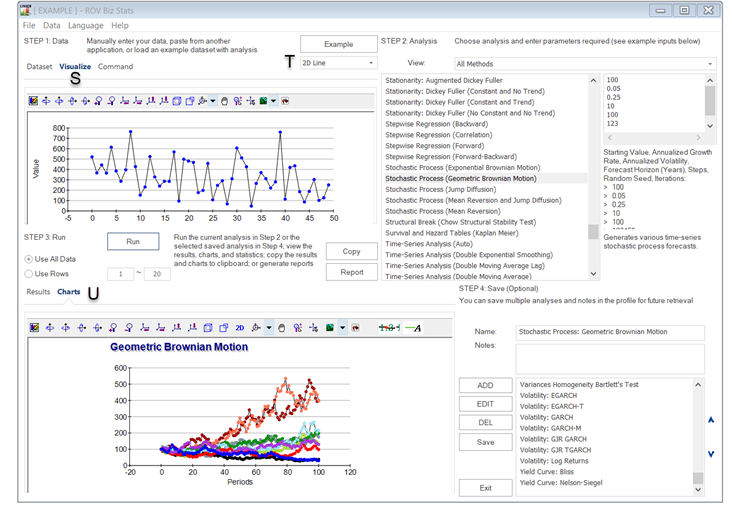Click the rightmost 'A' text icon in lower toolbar
The height and width of the screenshot is (512, 732).
click(412, 327)
